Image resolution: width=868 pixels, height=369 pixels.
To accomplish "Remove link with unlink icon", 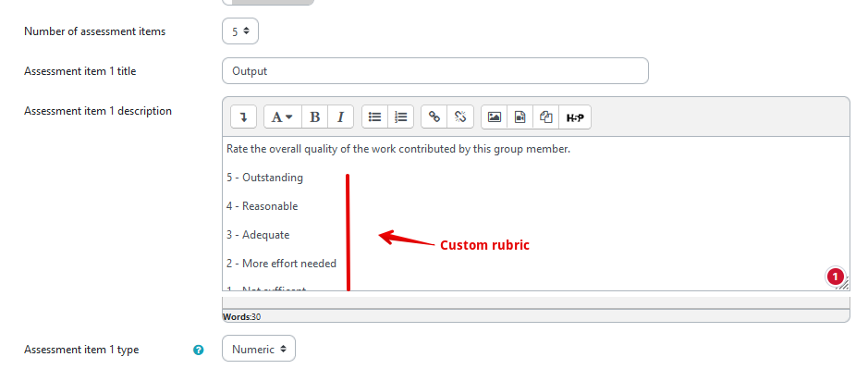I will pyautogui.click(x=460, y=117).
